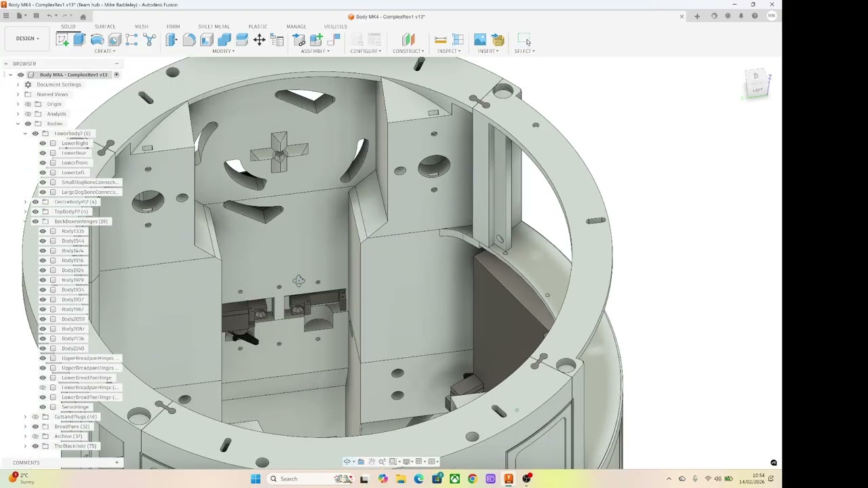Open the Design workspace dropdown
The image size is (868, 488).
pos(28,39)
